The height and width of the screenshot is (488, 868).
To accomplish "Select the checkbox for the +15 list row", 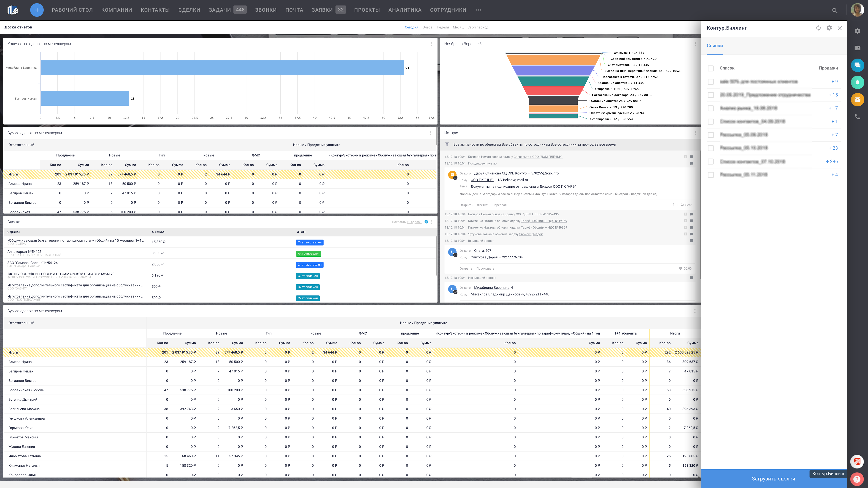I will (711, 95).
